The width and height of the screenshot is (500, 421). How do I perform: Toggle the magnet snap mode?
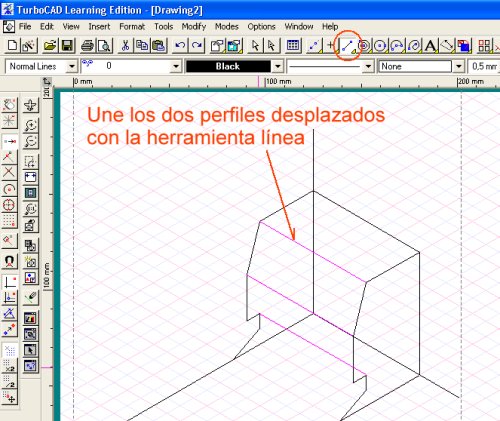coord(9,261)
